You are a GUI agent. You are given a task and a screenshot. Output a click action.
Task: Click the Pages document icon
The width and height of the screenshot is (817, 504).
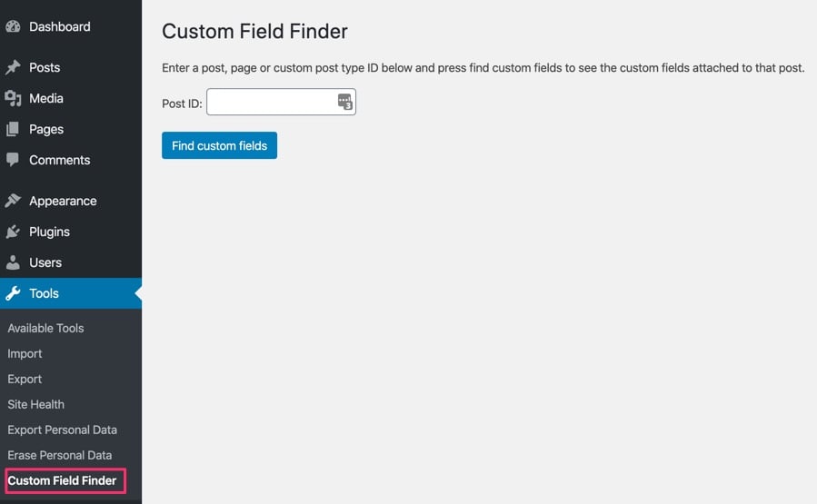tap(13, 129)
